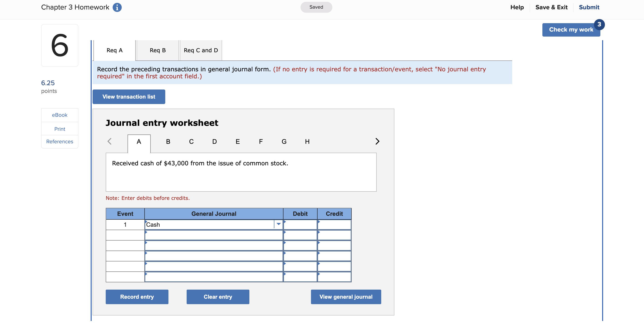The image size is (644, 323).
Task: Open View general journal
Action: click(x=346, y=297)
